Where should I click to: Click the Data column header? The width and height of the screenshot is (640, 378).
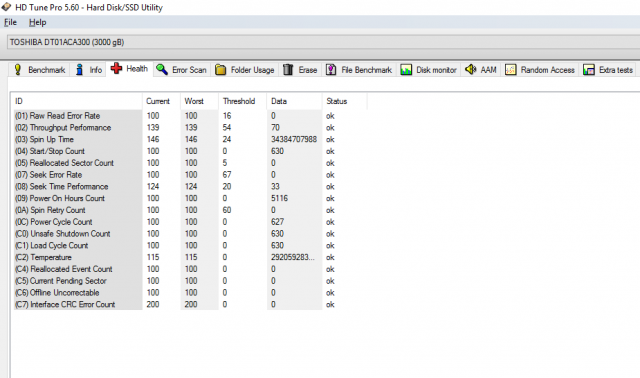[294, 101]
